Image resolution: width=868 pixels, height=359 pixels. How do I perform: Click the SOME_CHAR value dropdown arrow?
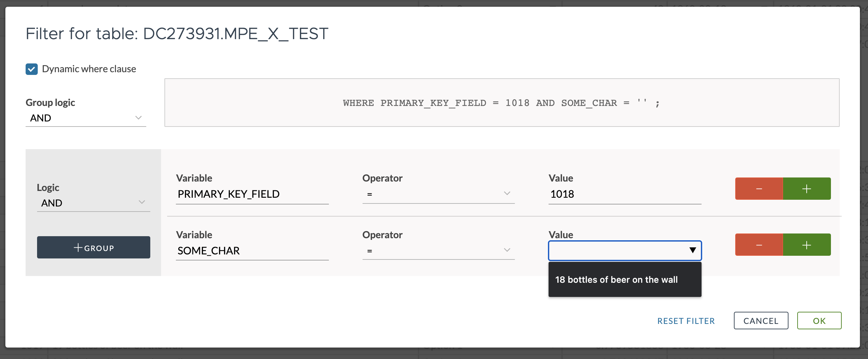point(692,250)
